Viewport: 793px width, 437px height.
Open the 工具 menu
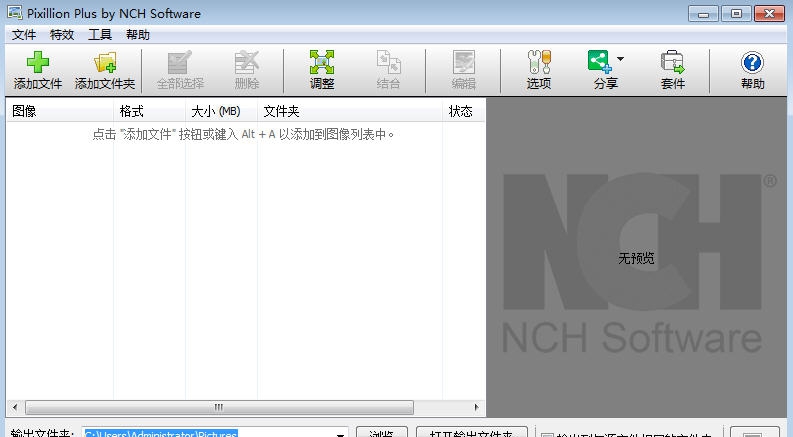[100, 34]
